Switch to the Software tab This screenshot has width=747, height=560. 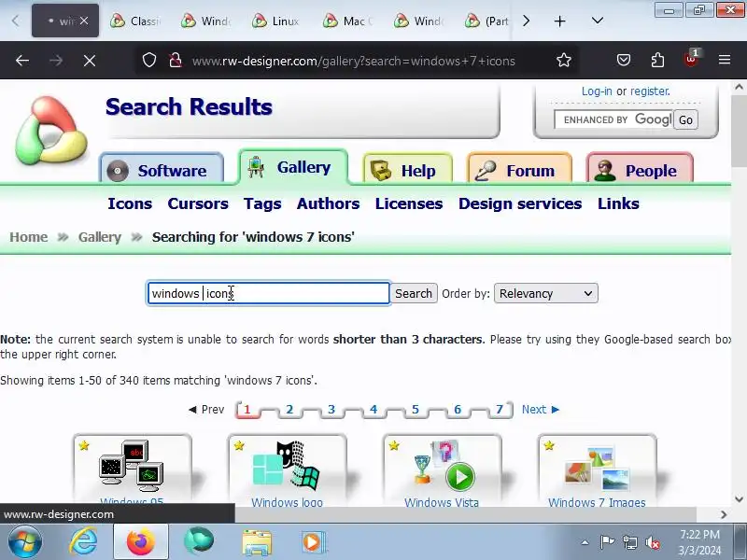coord(162,170)
